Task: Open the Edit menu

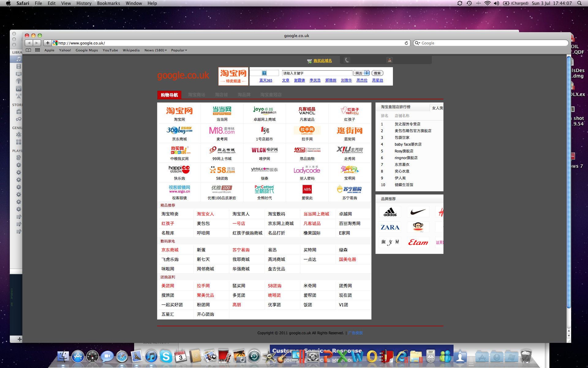Action: tap(51, 3)
